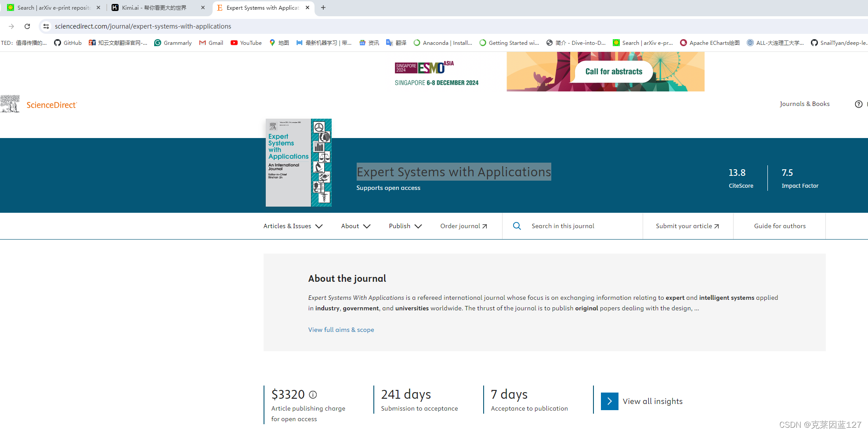This screenshot has width=868, height=433.
Task: Open View all insights
Action: pos(652,401)
